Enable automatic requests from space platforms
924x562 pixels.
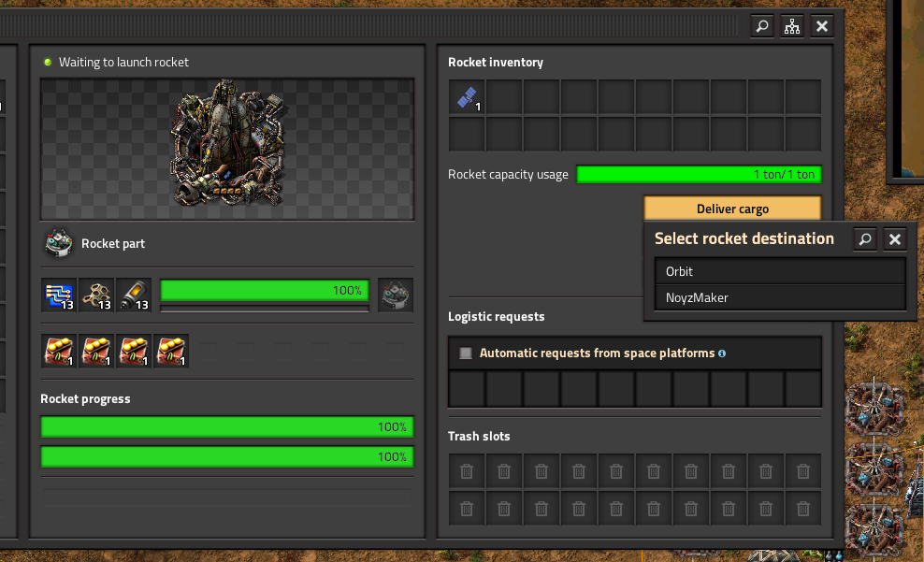466,353
